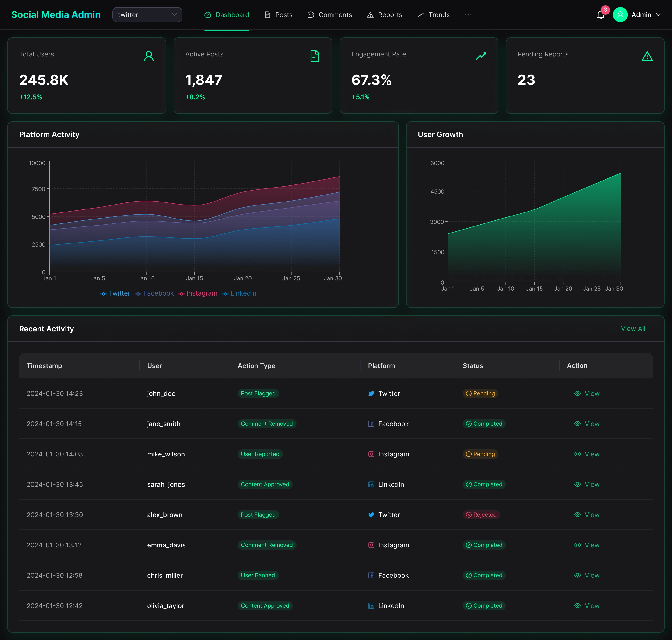Click the Engagement Rate trend arrow icon
The image size is (672, 640).
click(x=481, y=56)
